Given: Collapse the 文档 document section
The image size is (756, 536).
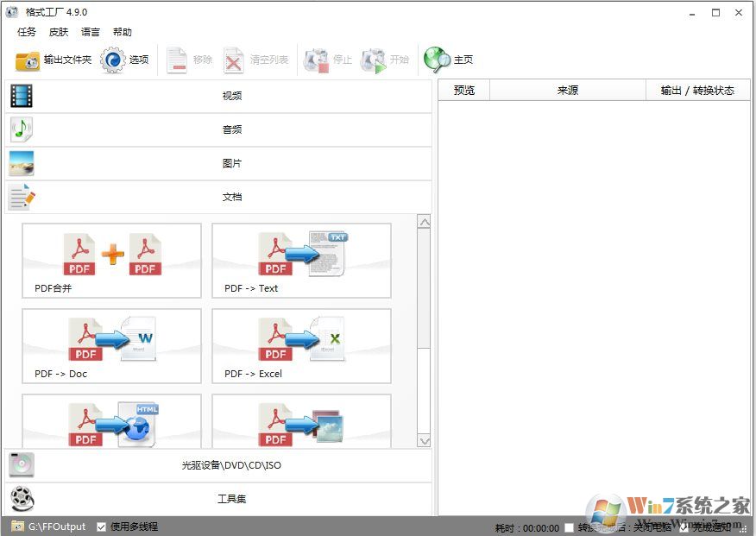Looking at the screenshot, I should pyautogui.click(x=218, y=197).
